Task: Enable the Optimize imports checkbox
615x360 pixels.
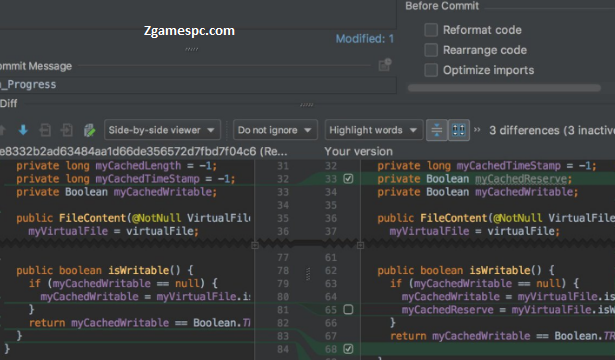Action: pos(431,70)
